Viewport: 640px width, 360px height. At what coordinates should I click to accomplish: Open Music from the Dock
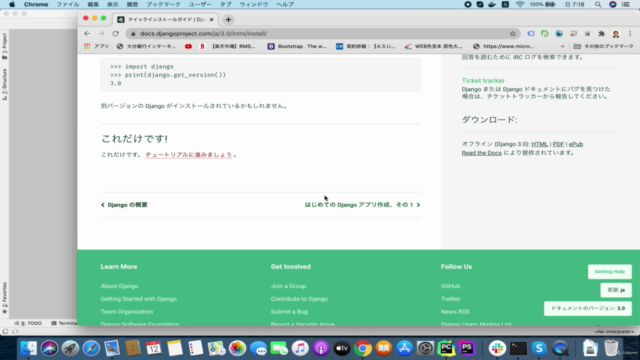click(x=300, y=348)
